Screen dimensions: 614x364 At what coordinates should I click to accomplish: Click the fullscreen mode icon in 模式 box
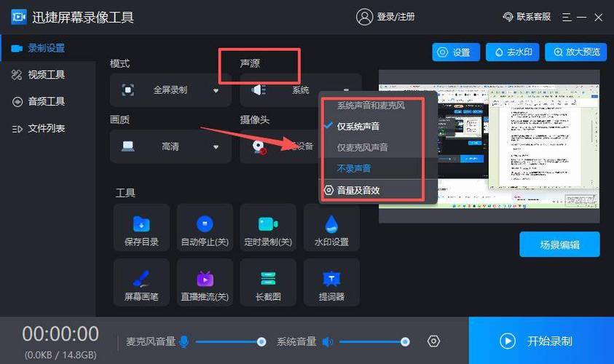(127, 90)
